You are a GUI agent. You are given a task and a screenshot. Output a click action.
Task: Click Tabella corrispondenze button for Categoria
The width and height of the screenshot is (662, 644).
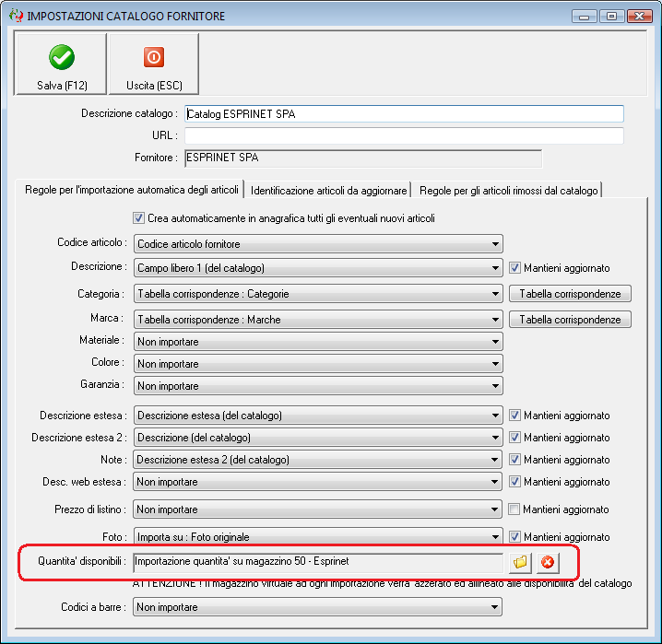click(x=570, y=294)
